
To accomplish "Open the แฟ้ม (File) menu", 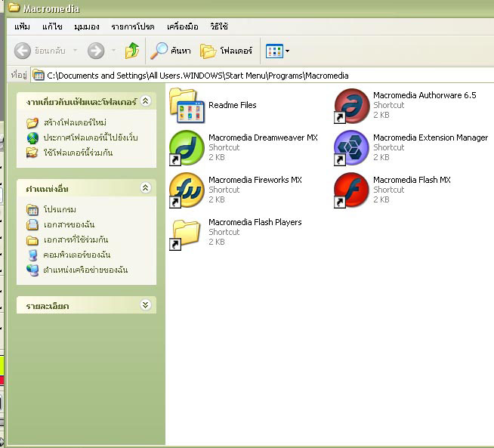I will [x=22, y=26].
